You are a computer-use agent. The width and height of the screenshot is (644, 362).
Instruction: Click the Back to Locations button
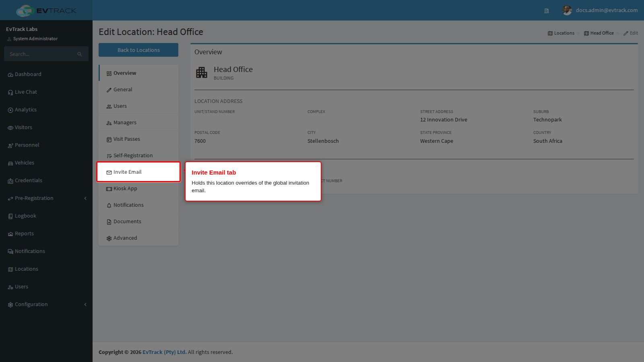pos(138,50)
